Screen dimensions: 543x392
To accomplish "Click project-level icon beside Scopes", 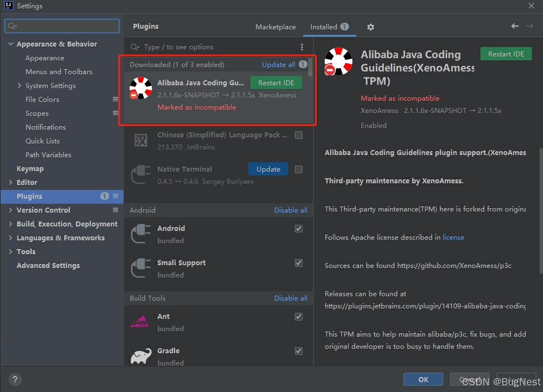I will point(115,113).
